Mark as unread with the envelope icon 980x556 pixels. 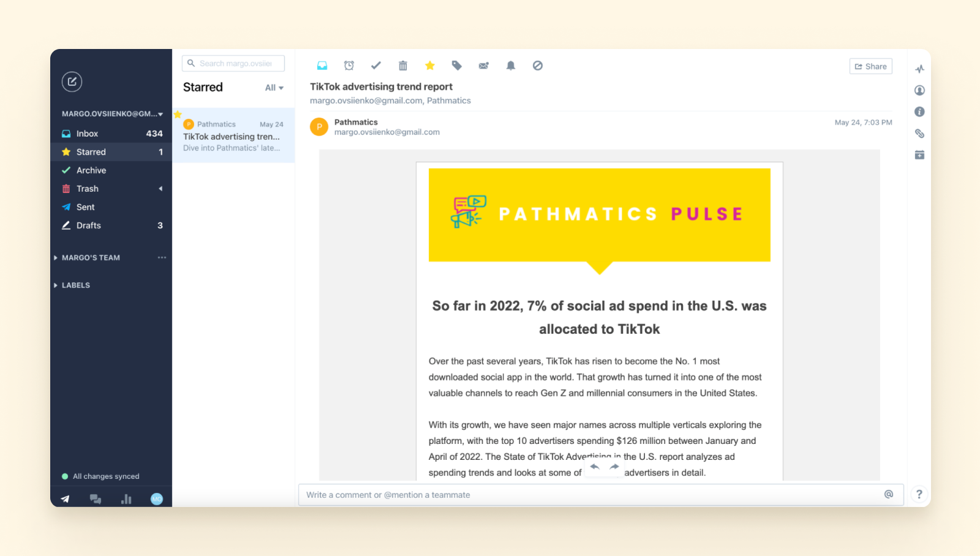[x=484, y=66]
